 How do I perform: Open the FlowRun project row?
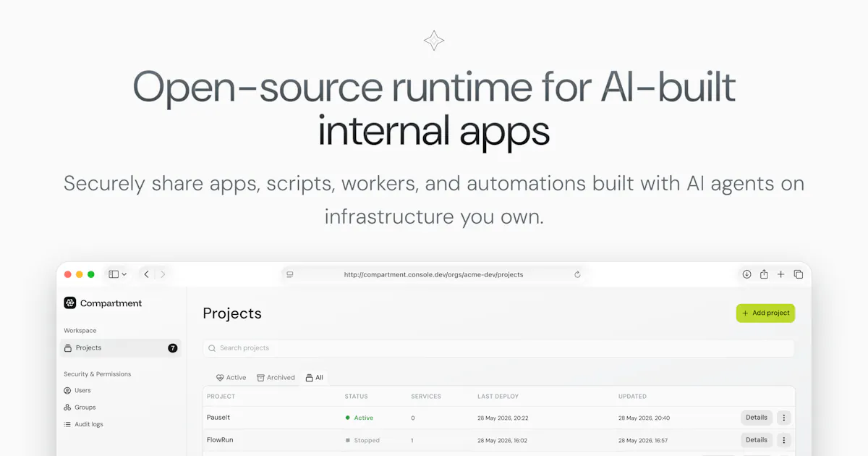(498, 440)
